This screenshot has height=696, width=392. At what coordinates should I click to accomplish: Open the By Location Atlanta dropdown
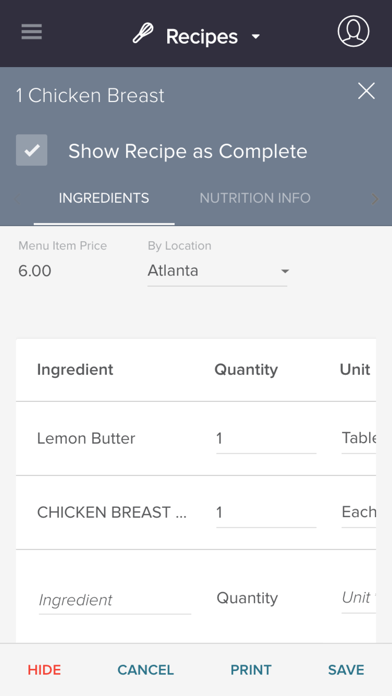pos(217,271)
